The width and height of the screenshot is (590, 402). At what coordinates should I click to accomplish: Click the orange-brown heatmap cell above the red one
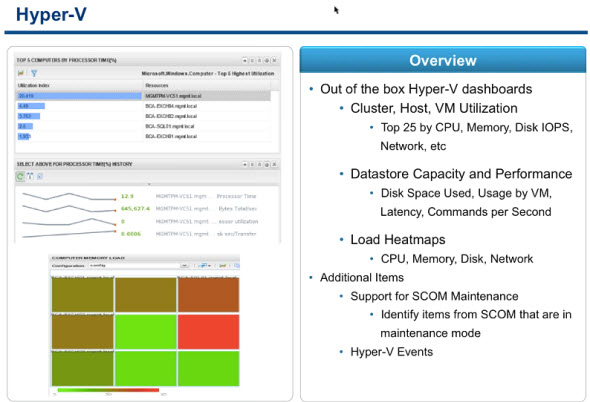tap(208, 295)
